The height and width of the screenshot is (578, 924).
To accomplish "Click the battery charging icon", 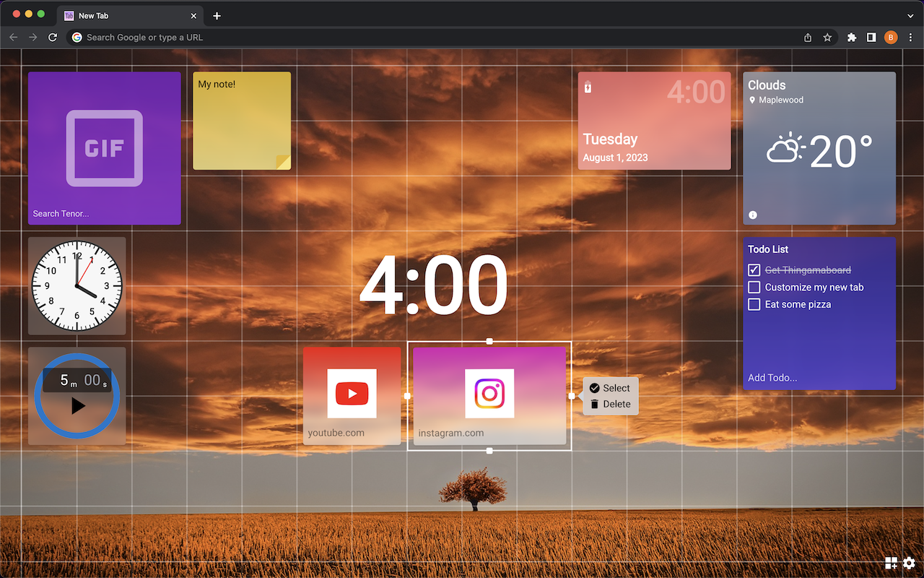I will pos(588,88).
